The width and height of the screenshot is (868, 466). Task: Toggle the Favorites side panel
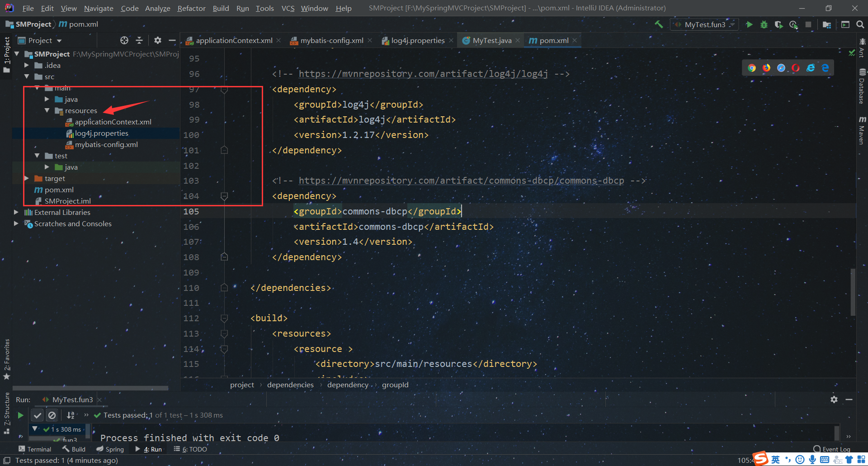pyautogui.click(x=7, y=359)
